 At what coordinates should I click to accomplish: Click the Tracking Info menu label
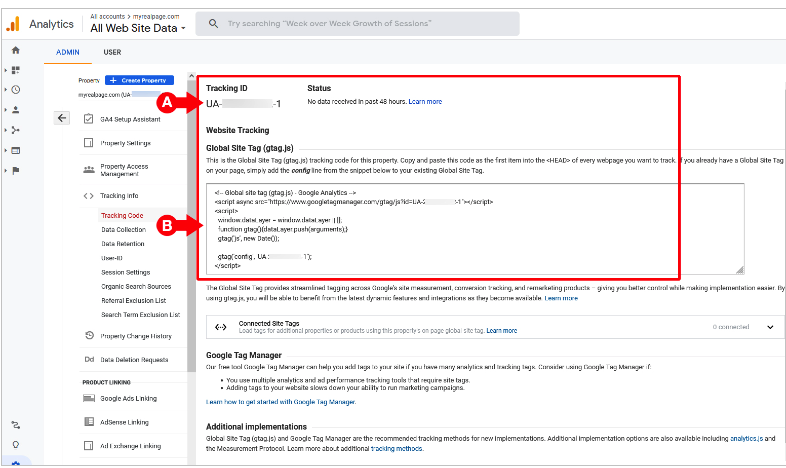[119, 195]
